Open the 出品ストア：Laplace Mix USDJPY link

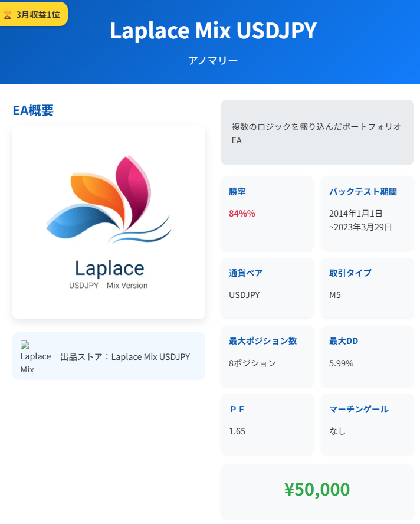pyautogui.click(x=125, y=356)
